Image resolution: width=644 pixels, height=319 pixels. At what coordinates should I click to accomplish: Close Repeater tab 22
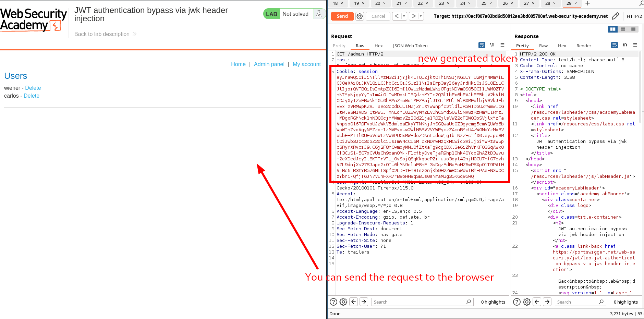click(x=427, y=3)
